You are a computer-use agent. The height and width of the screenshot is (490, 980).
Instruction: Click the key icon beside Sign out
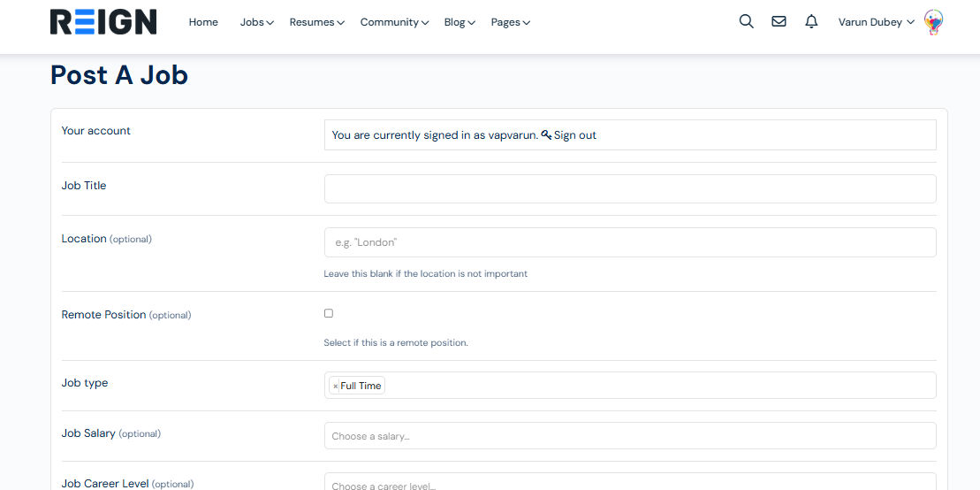coord(546,135)
